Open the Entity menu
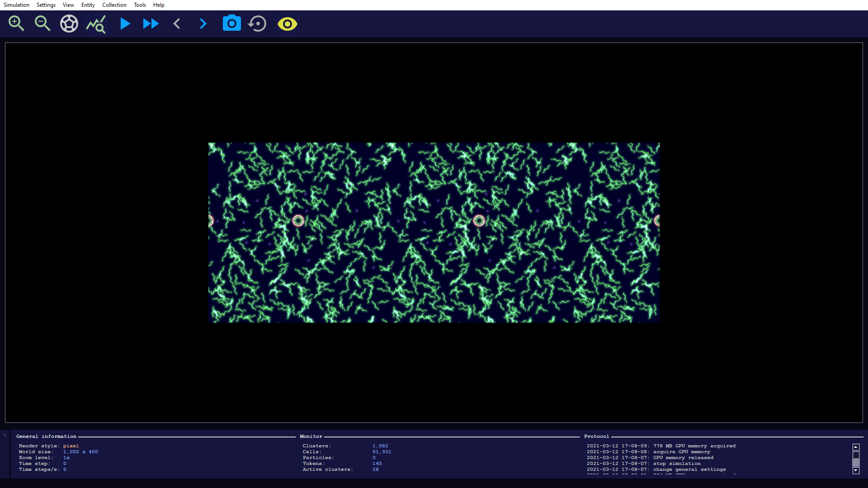 (88, 5)
